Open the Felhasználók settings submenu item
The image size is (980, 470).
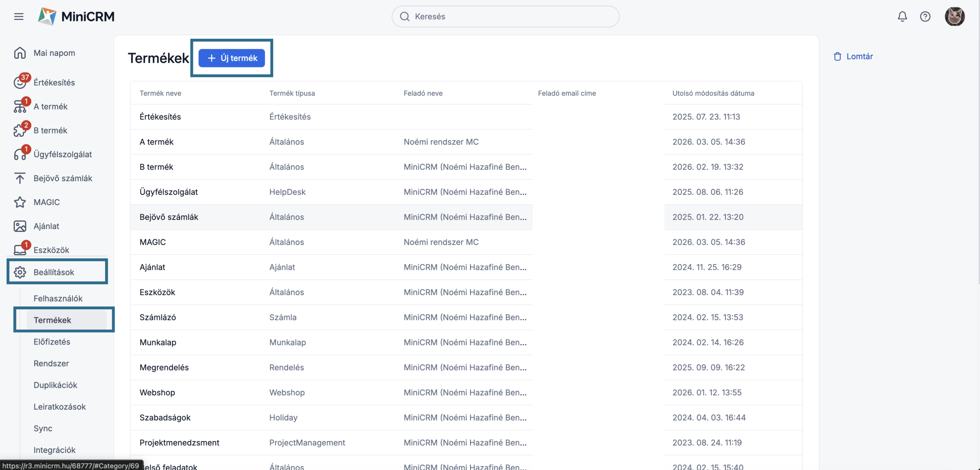pos(58,299)
